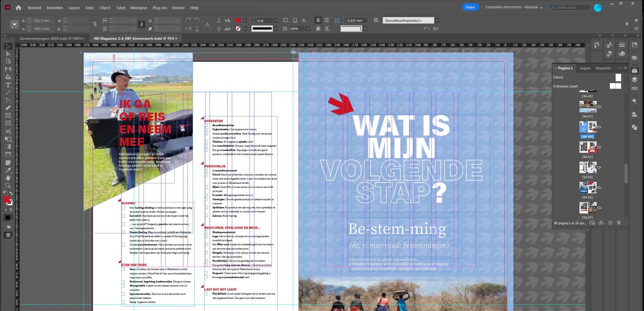Open the Layout menu
The height and width of the screenshot is (311, 644).
[74, 8]
